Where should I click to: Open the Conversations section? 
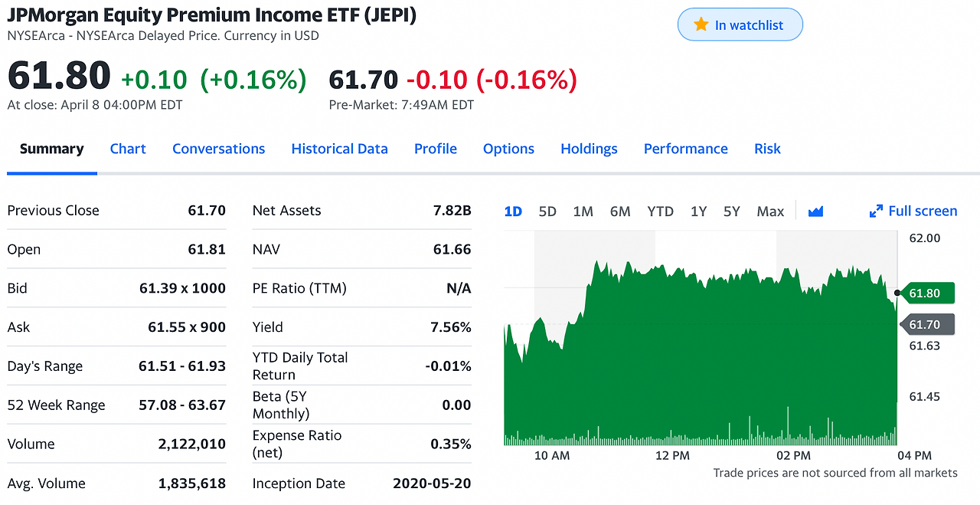coord(218,149)
